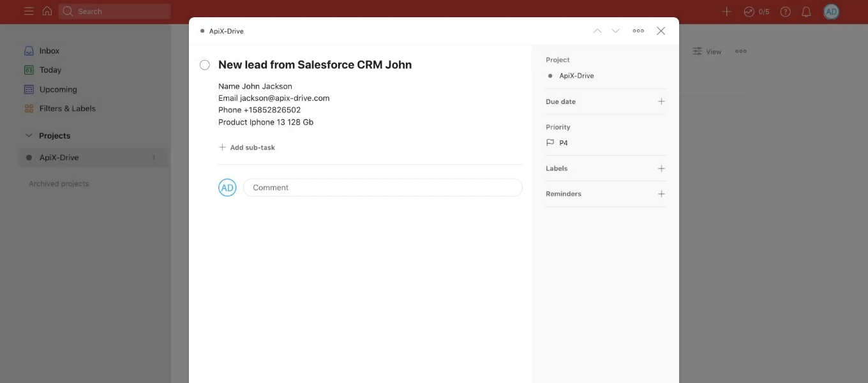The height and width of the screenshot is (383, 868).
Task: Open the task options three-dot menu
Action: click(638, 30)
